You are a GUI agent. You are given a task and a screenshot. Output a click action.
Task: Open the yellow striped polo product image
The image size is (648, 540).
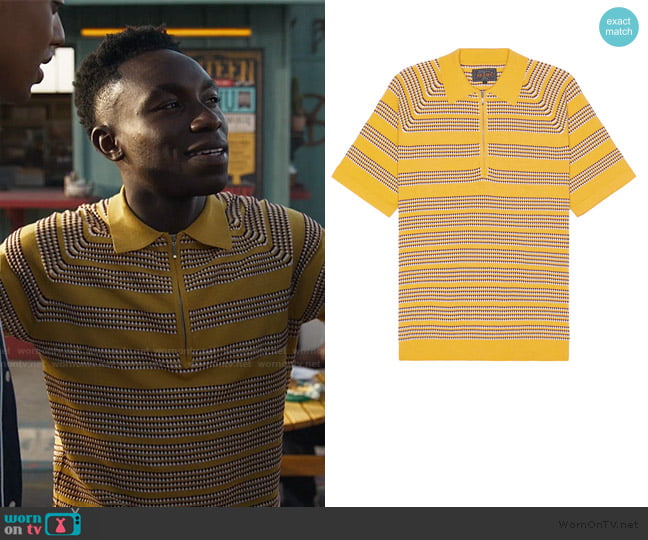click(484, 204)
